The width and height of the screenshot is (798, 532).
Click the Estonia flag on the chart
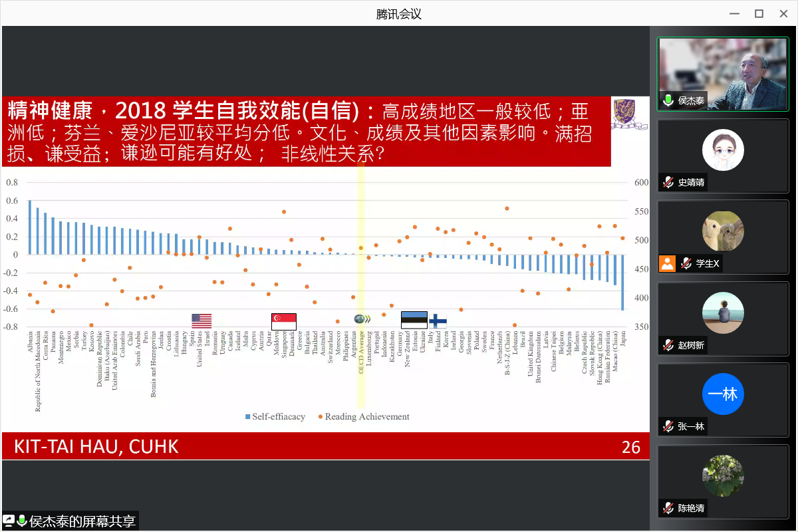click(414, 321)
